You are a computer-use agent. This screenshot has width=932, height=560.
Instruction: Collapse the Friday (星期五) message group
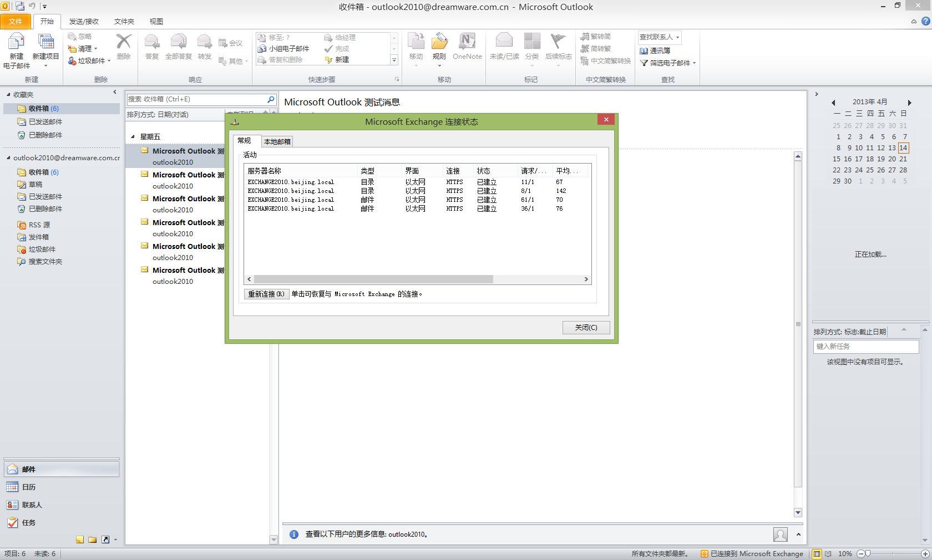[x=133, y=137]
